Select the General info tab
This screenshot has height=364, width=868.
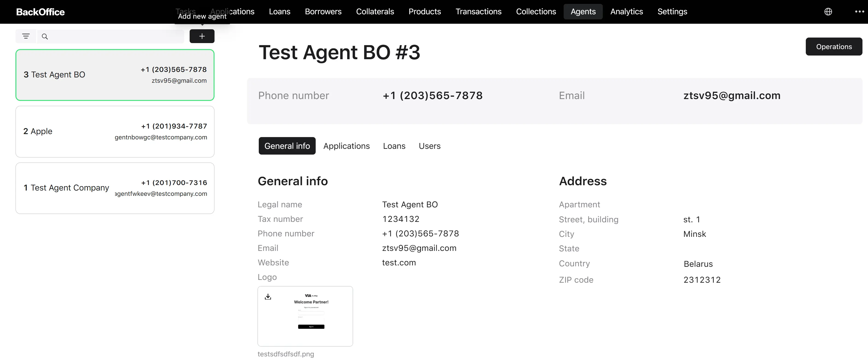coord(287,146)
